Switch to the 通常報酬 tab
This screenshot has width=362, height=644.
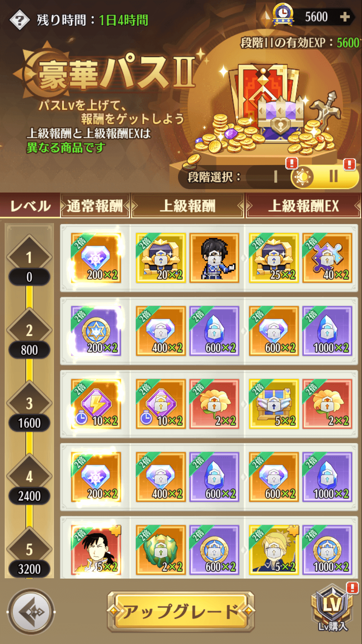(x=95, y=206)
